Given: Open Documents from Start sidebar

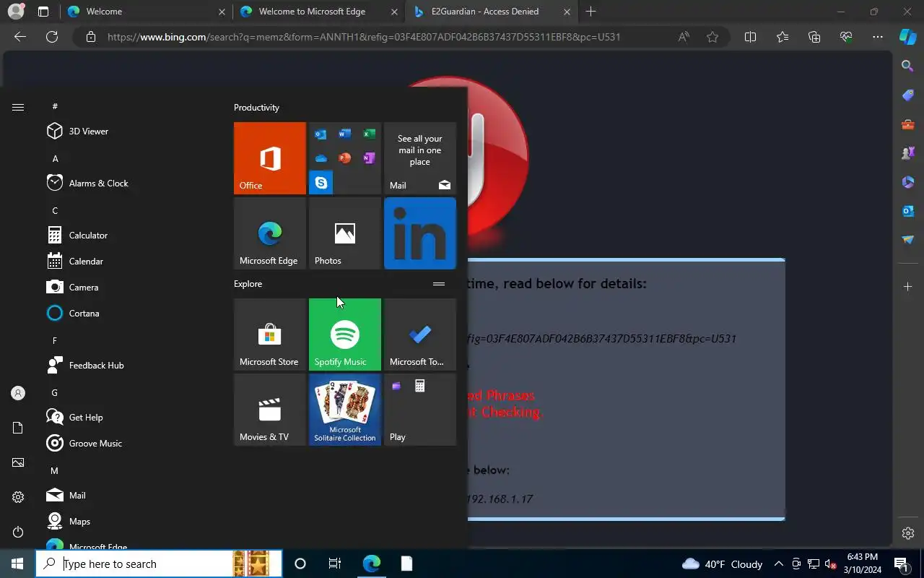Looking at the screenshot, I should click(18, 428).
